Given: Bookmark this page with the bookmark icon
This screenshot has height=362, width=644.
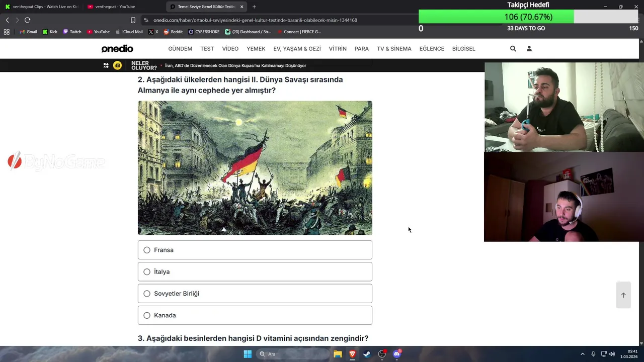Looking at the screenshot, I should (133, 20).
